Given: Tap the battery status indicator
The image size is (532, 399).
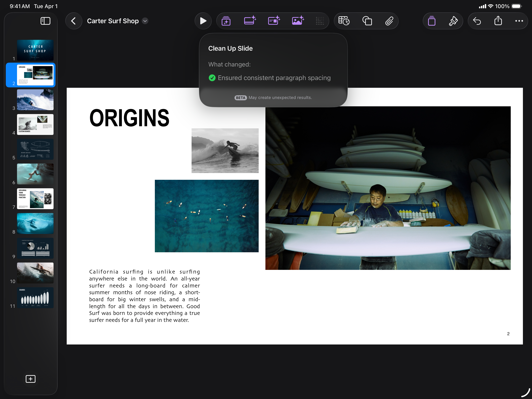Looking at the screenshot, I should point(516,6).
